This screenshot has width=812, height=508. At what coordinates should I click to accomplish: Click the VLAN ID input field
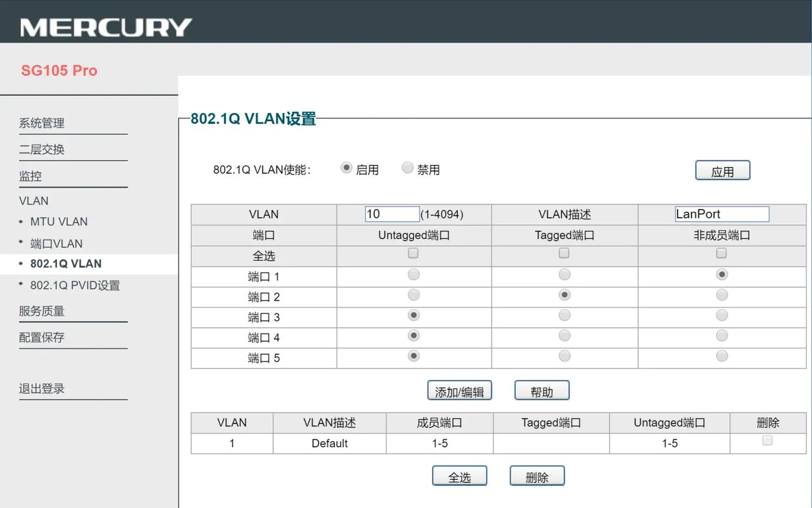point(392,214)
